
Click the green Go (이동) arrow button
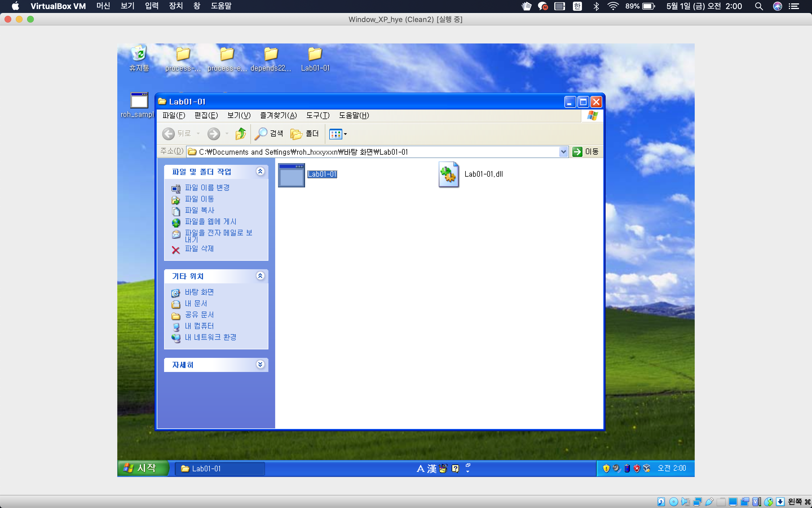(x=577, y=152)
